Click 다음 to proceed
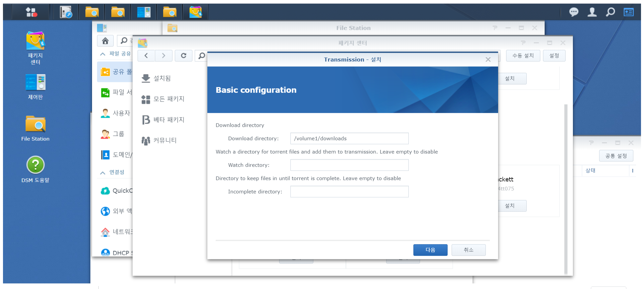 point(430,250)
